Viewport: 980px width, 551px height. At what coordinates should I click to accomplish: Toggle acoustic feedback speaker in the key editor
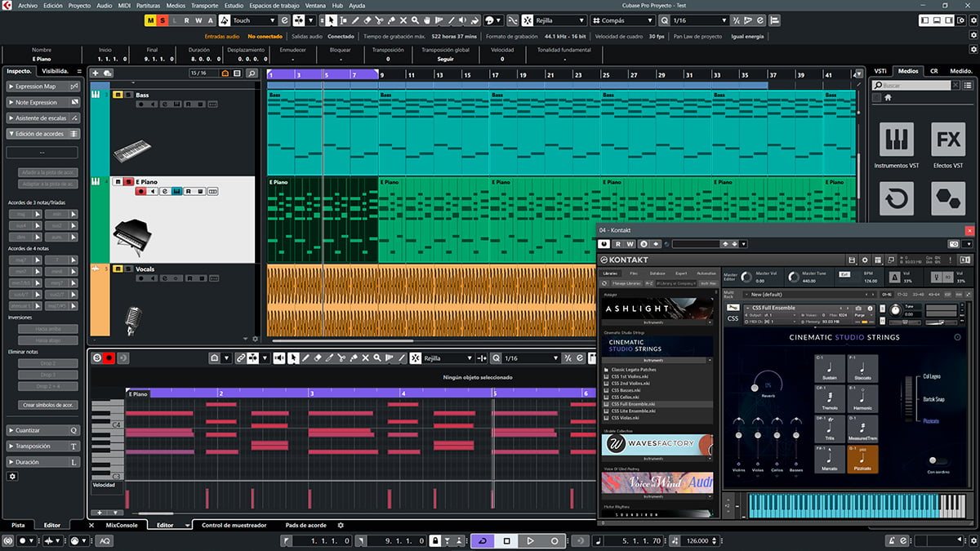point(280,358)
